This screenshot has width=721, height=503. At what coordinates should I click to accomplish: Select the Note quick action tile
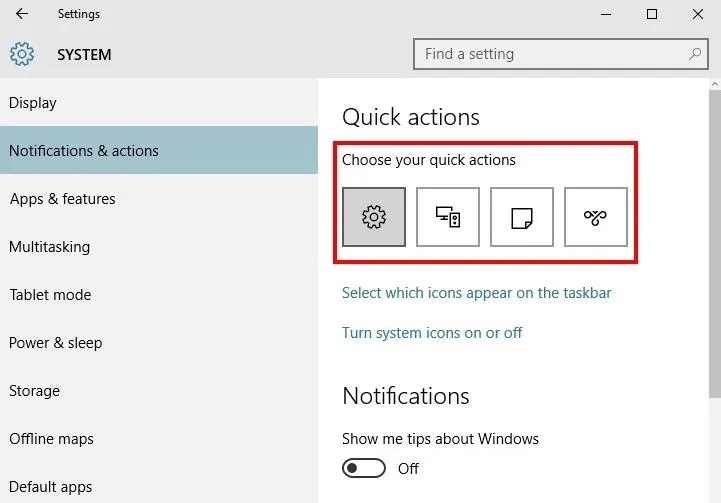522,217
